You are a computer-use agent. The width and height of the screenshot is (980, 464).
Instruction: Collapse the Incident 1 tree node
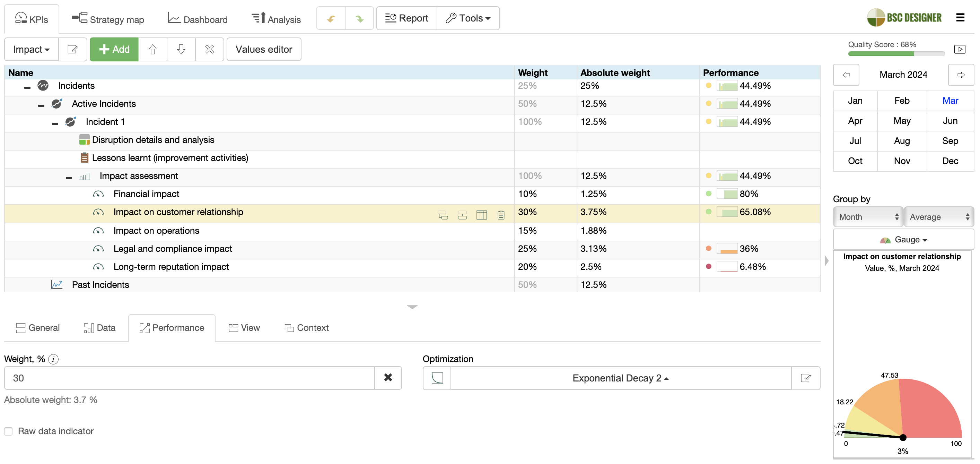pyautogui.click(x=55, y=123)
